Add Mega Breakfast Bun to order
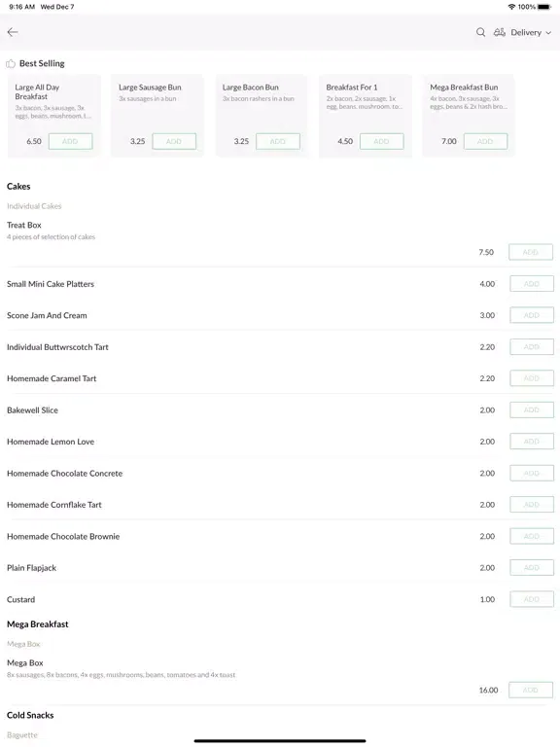Screen dimensions: 560x747 point(485,141)
